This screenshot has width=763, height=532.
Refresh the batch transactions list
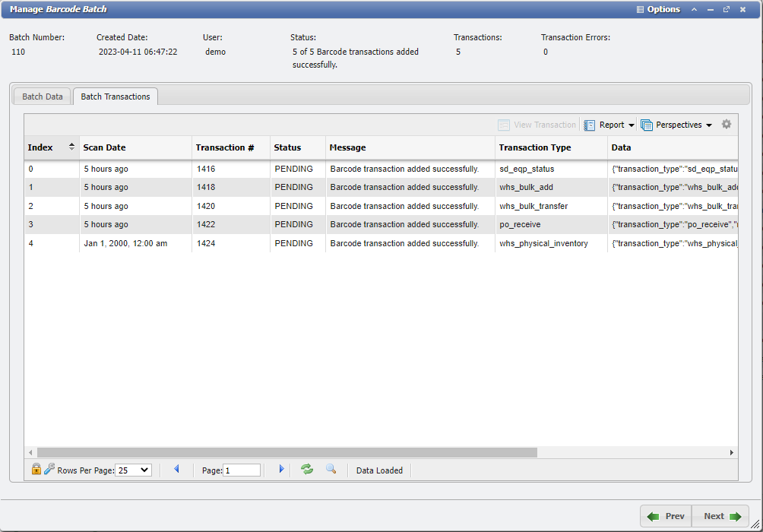tap(306, 469)
